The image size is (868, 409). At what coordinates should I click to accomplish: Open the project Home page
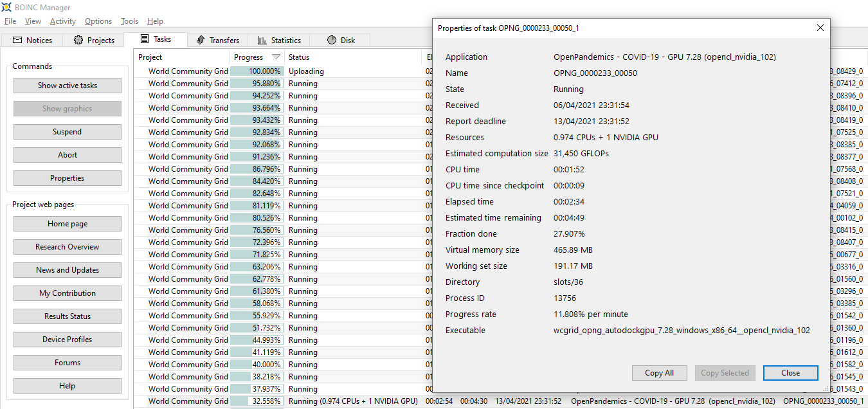tap(68, 224)
